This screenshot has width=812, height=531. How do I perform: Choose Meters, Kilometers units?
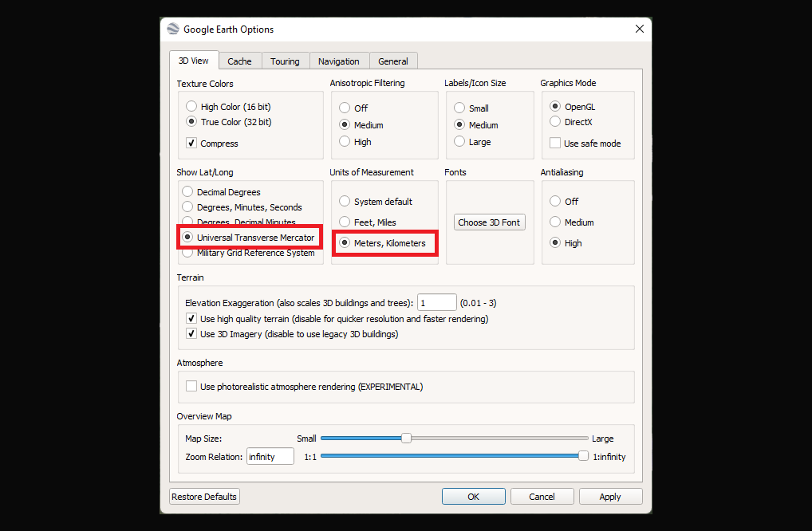[345, 242]
